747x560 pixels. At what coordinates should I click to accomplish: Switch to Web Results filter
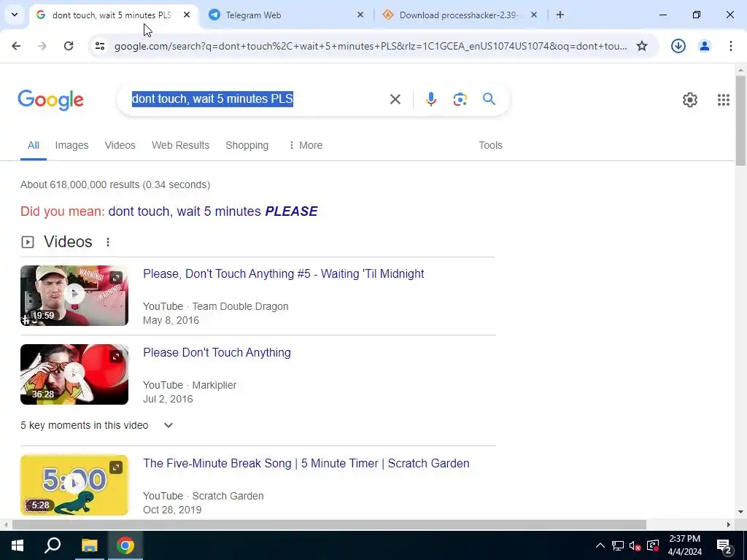click(181, 145)
